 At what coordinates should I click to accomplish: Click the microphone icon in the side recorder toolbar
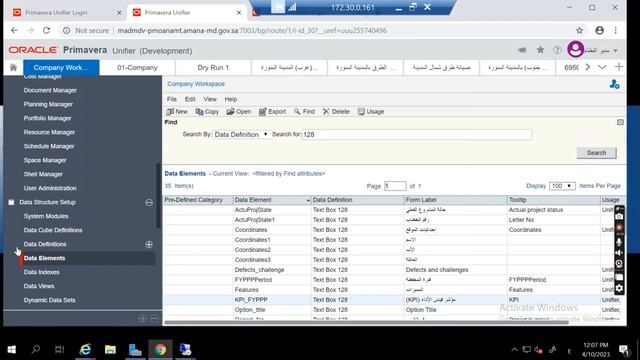619,242
